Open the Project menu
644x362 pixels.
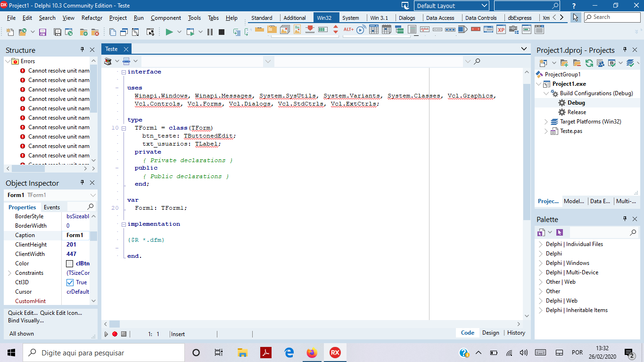pos(118,18)
